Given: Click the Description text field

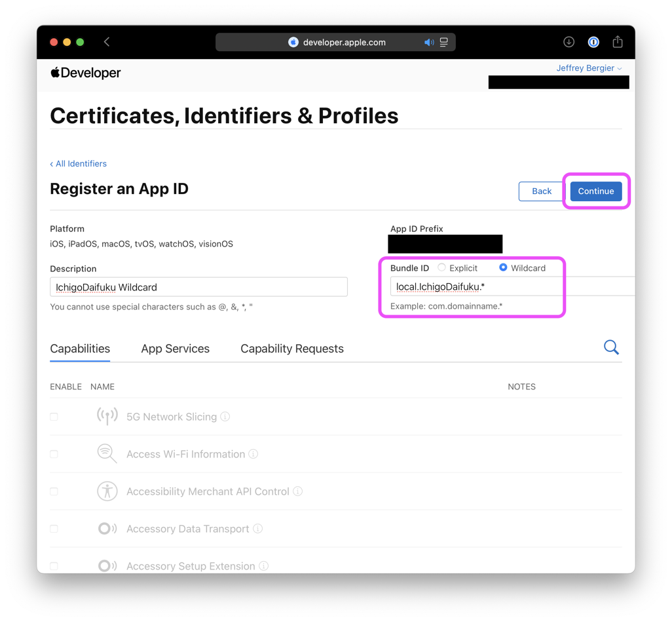Looking at the screenshot, I should click(198, 287).
